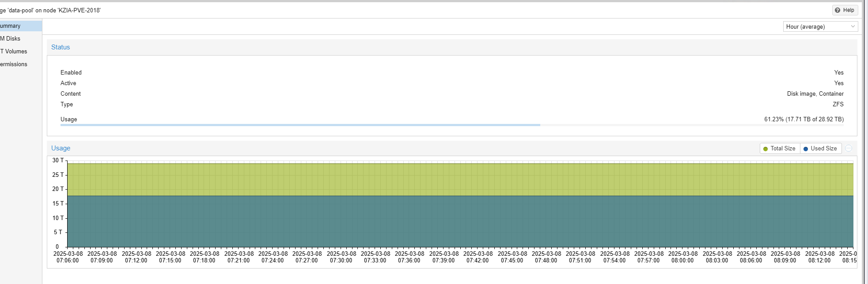Click the 08:00:00 time axis label
This screenshot has height=284, width=868.
pyautogui.click(x=683, y=261)
